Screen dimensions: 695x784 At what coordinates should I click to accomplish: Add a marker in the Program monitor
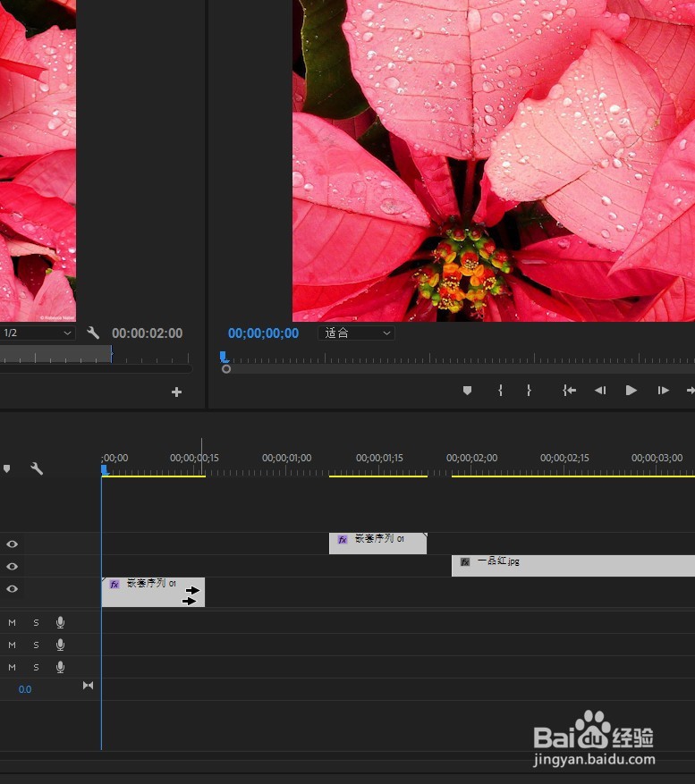467,391
